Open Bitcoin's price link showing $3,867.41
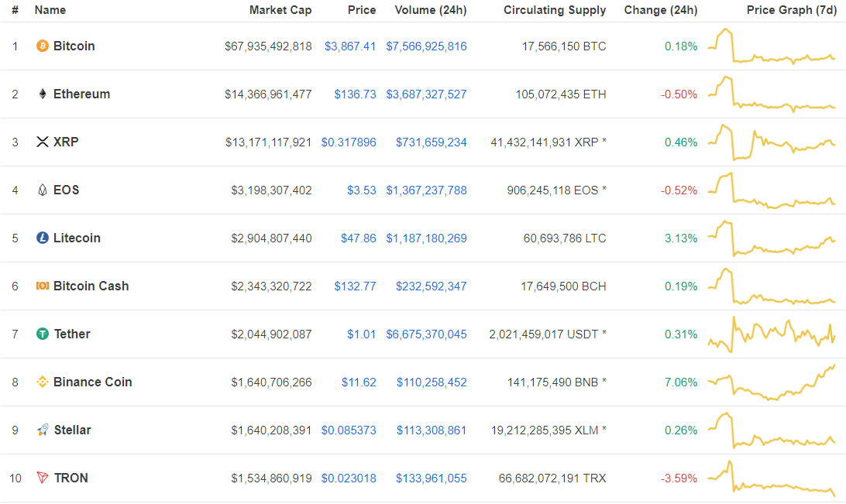The image size is (846, 504). (x=350, y=46)
